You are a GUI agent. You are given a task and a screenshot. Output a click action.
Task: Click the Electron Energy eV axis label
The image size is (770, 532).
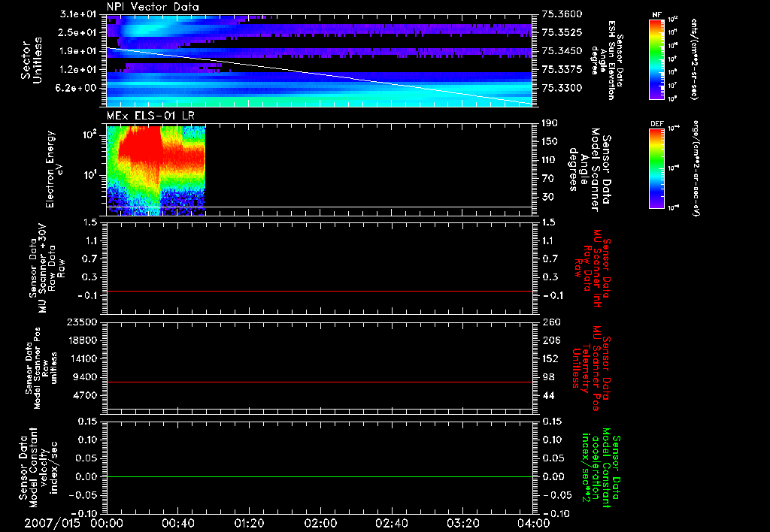pyautogui.click(x=54, y=169)
